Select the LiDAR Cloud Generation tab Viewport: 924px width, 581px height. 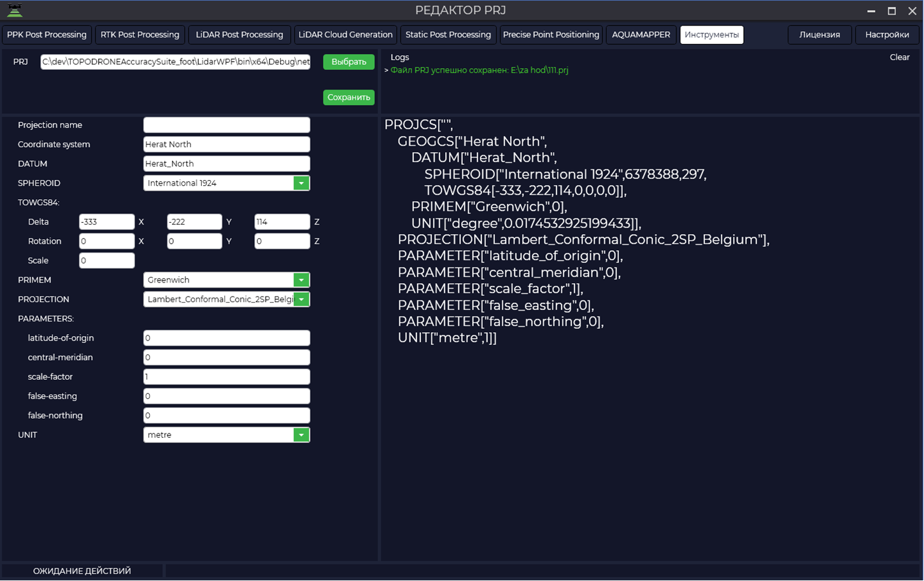346,34
